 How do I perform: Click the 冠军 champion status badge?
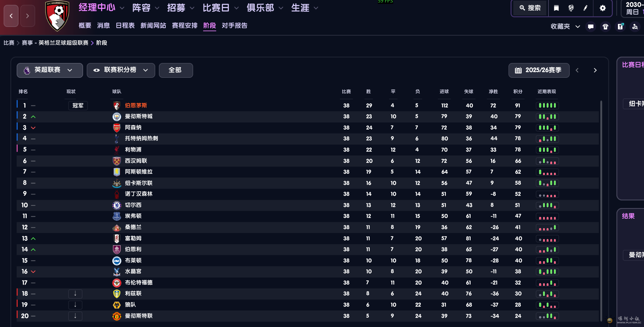(78, 105)
